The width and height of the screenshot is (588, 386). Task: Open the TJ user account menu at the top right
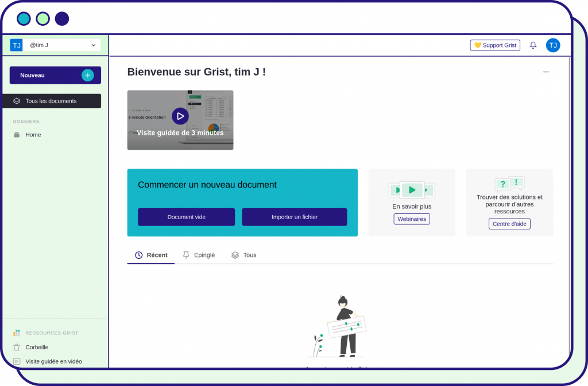click(x=553, y=45)
